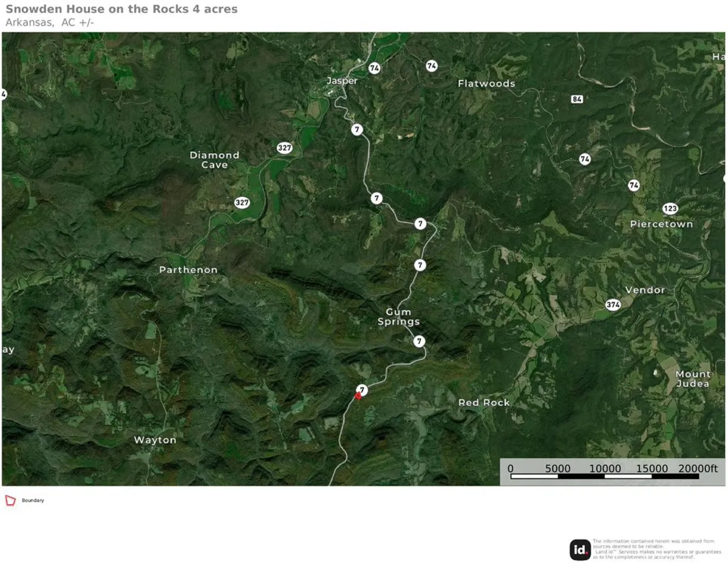The image size is (728, 563).
Task: Click the Boundary legend label
Action: point(33,500)
